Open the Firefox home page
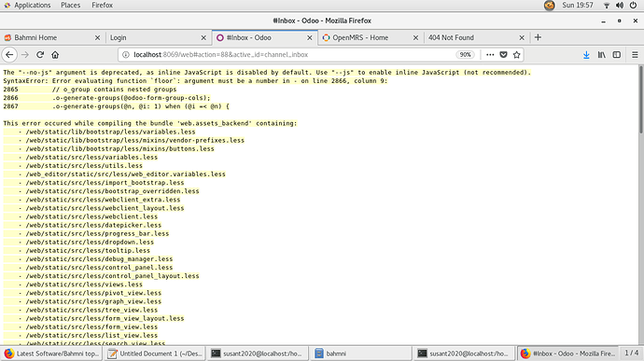This screenshot has height=361, width=644. point(55,55)
